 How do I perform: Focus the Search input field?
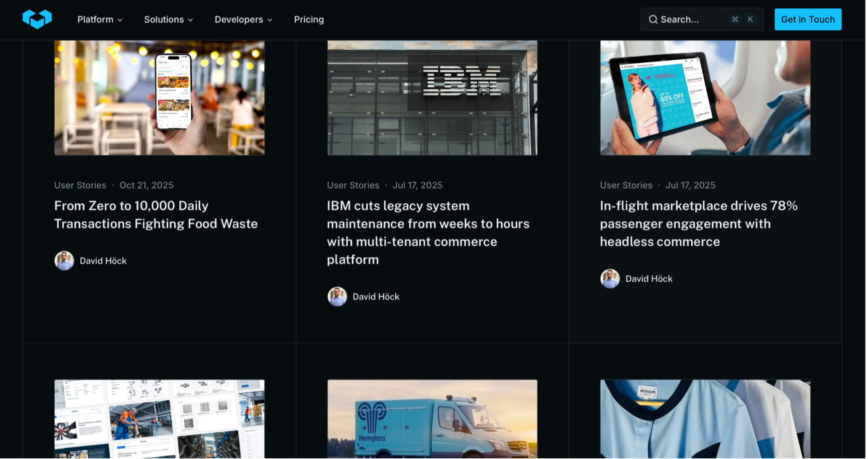(690, 19)
